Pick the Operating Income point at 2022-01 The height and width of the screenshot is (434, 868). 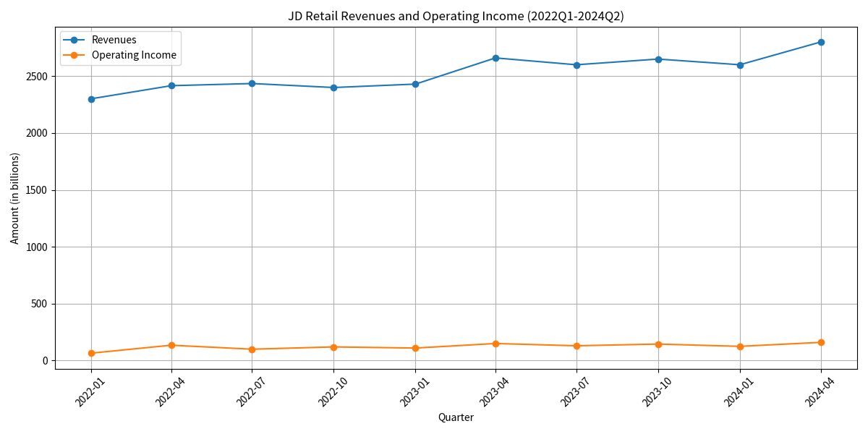pos(91,353)
